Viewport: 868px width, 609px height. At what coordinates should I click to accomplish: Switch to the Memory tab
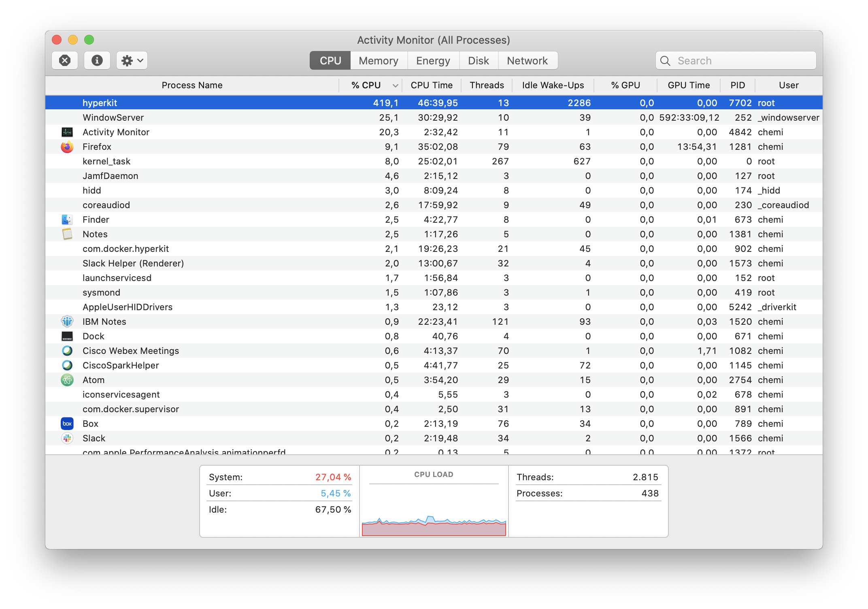point(378,60)
